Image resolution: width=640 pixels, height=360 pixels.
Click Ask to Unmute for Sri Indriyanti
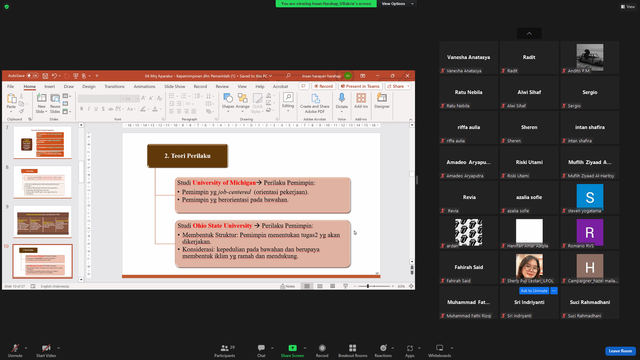coord(534,291)
